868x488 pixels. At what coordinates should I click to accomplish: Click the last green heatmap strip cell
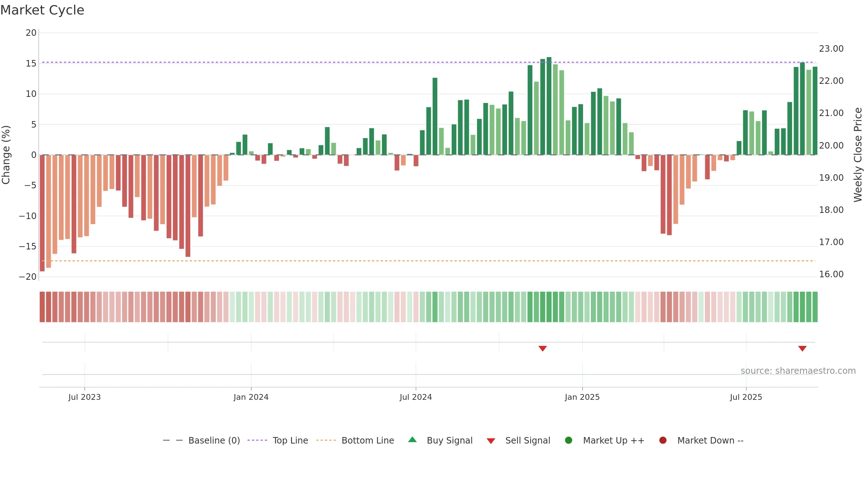point(815,307)
